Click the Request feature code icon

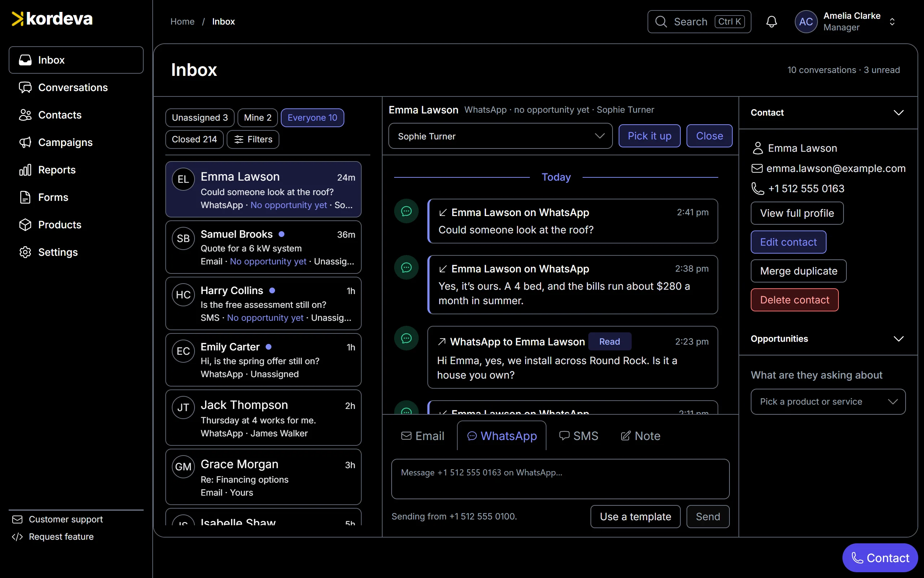coord(17,537)
